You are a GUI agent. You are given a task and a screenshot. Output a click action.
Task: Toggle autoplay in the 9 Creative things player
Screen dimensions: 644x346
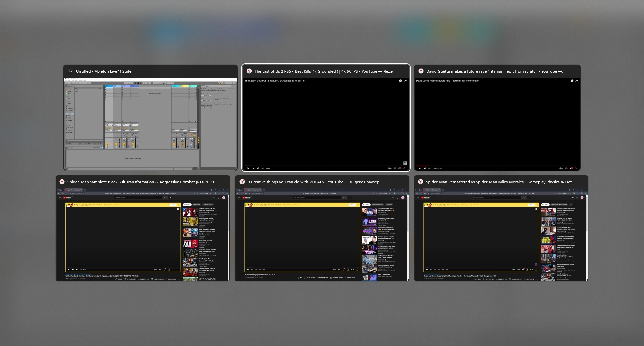[x=335, y=269]
